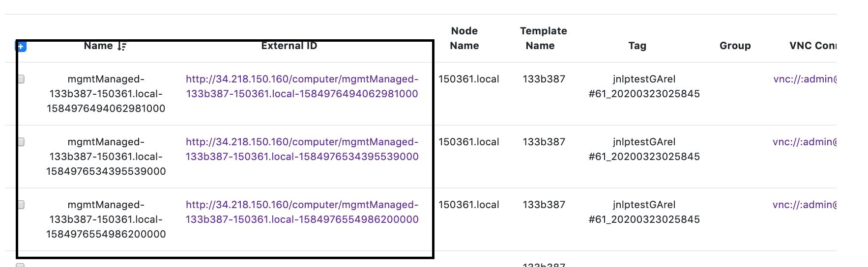Open the first row's vnc admin link
The height and width of the screenshot is (267, 868).
(805, 79)
